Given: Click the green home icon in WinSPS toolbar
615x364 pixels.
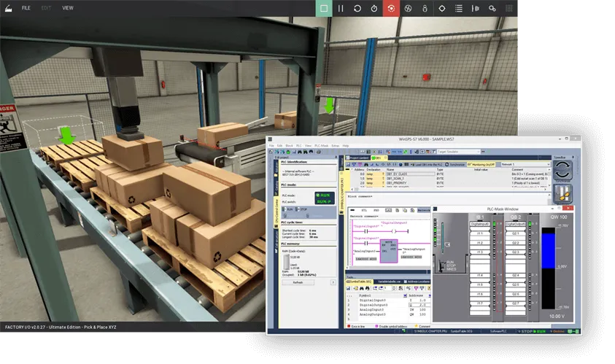Looking at the screenshot, I should coord(288,152).
